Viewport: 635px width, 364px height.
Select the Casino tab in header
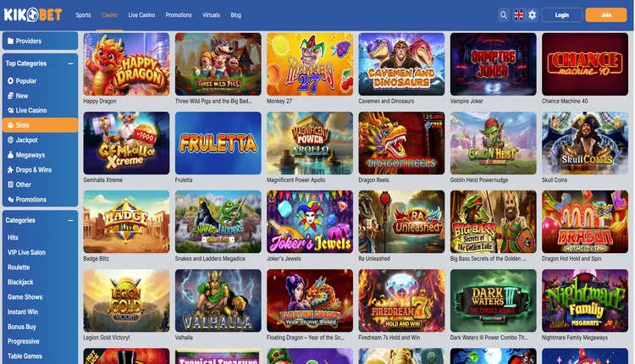(109, 15)
